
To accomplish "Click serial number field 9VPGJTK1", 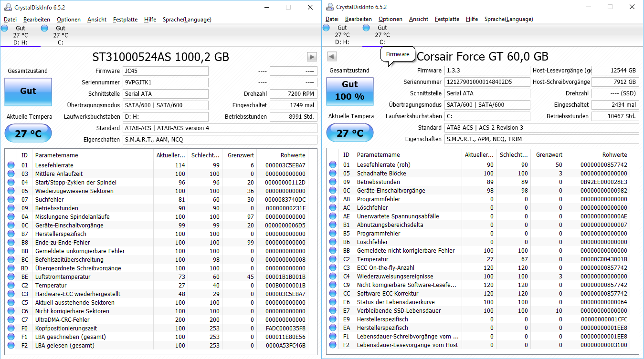I will click(x=165, y=82).
